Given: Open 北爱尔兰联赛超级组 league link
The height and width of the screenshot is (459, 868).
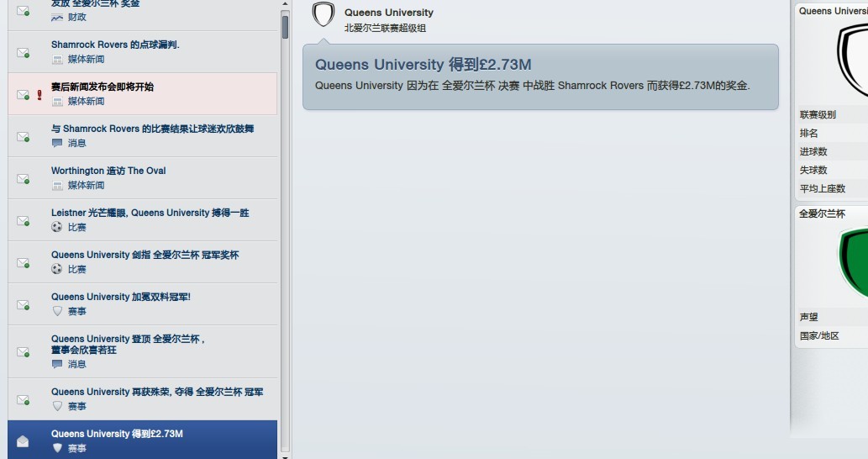Looking at the screenshot, I should (x=386, y=28).
